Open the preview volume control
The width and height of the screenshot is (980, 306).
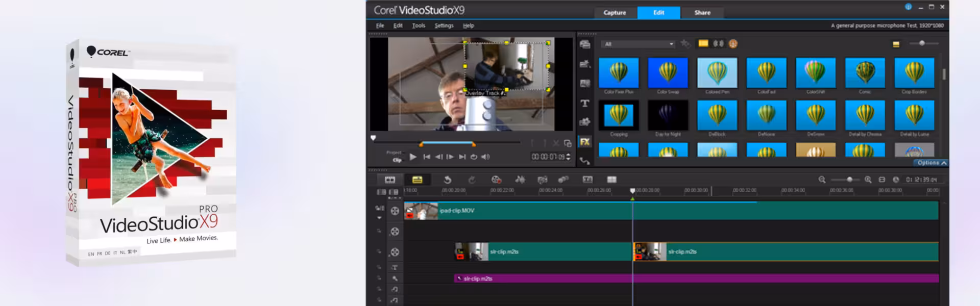485,157
